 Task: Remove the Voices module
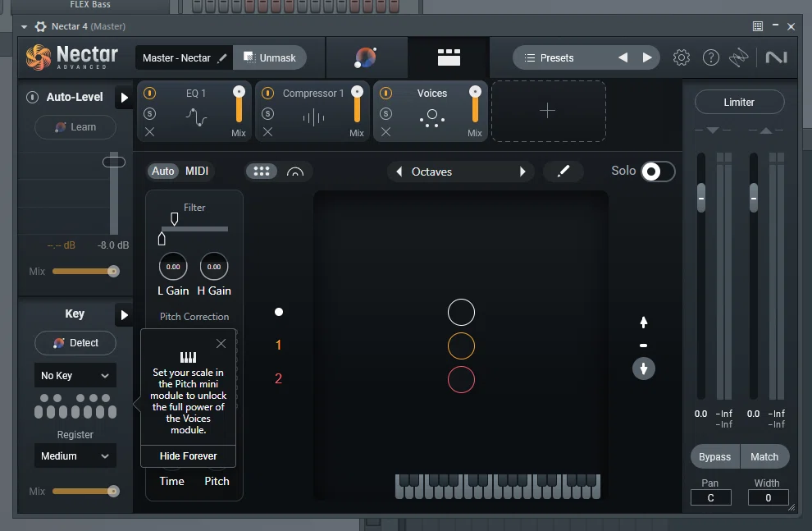(385, 132)
